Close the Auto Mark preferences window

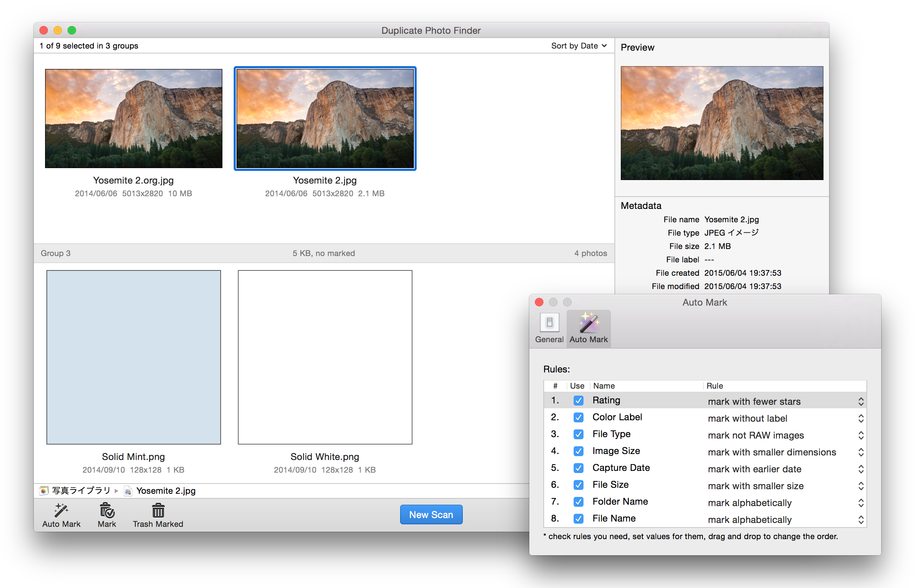(x=539, y=302)
